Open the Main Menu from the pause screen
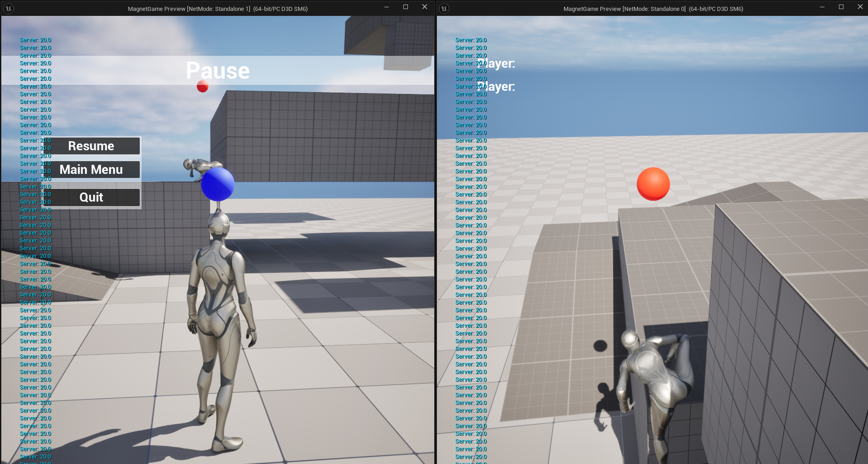The image size is (868, 464). click(91, 170)
